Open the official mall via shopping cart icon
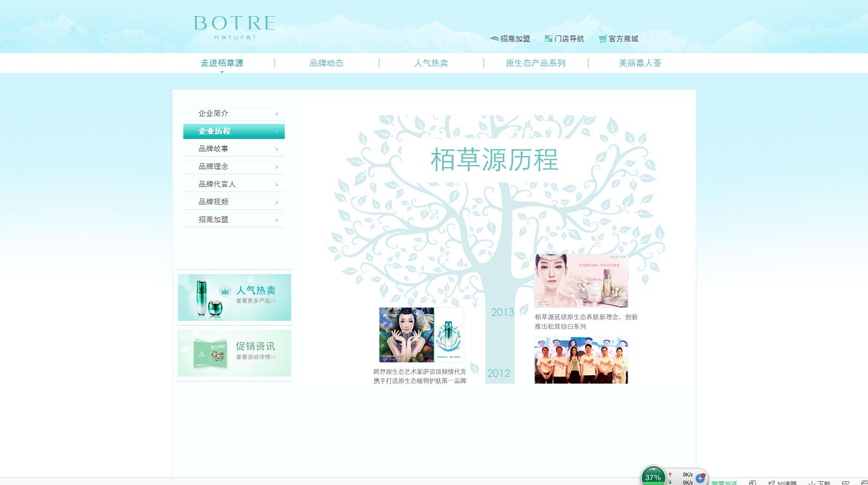The width and height of the screenshot is (868, 485). click(x=602, y=39)
